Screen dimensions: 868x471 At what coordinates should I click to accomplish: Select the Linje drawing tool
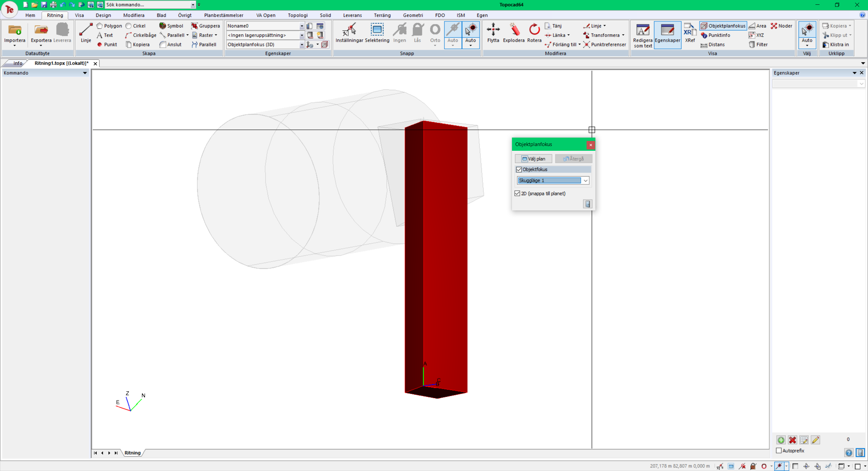(x=86, y=33)
